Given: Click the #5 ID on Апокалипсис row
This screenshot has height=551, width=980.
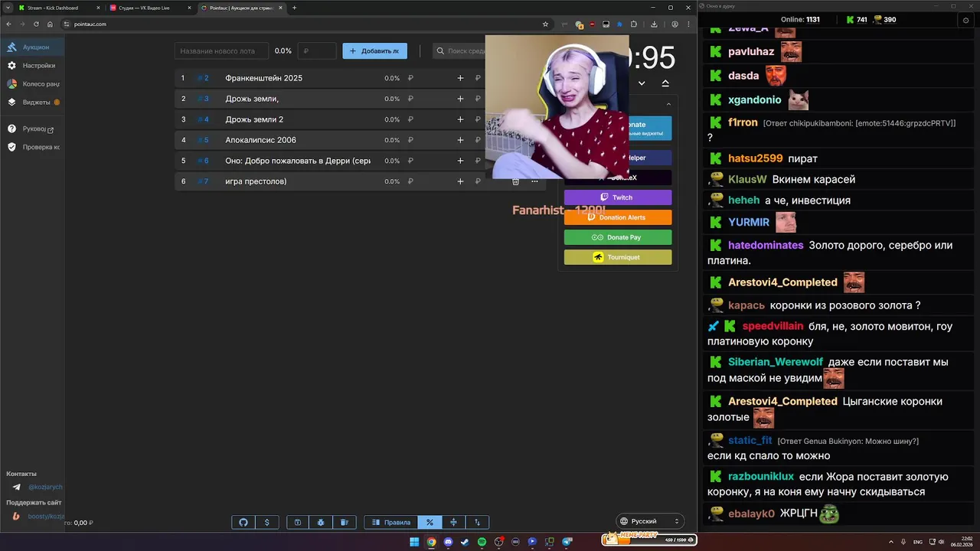Looking at the screenshot, I should click(203, 140).
